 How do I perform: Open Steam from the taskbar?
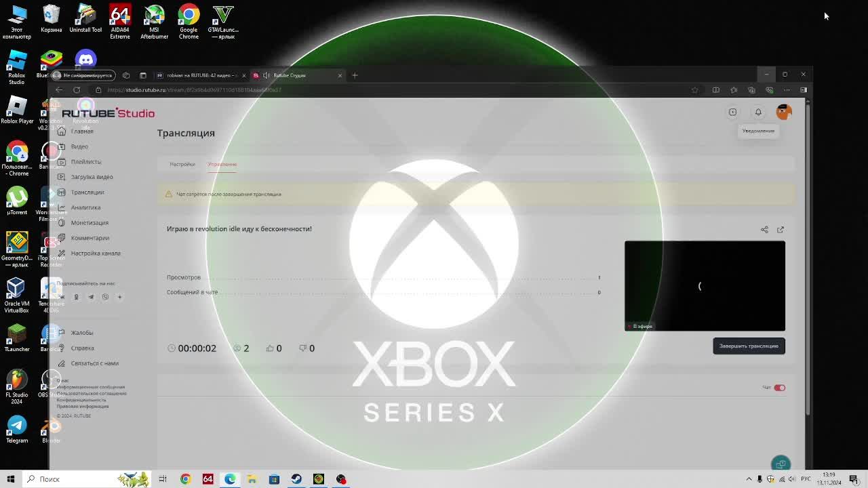click(296, 479)
